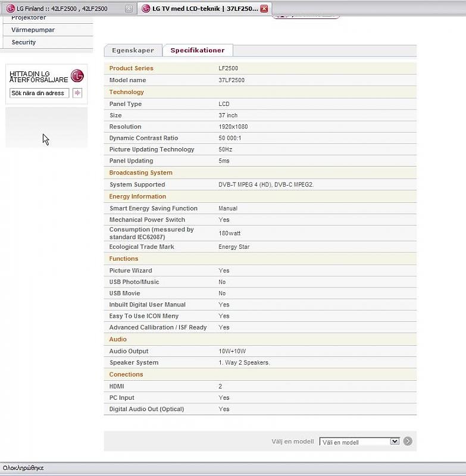Image resolution: width=466 pixels, height=476 pixels.
Task: Open Projektorer in the sidebar menu
Action: (29, 18)
